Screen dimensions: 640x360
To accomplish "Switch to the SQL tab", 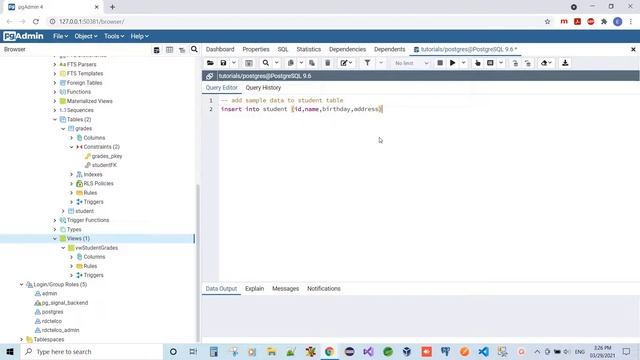I will pos(283,49).
